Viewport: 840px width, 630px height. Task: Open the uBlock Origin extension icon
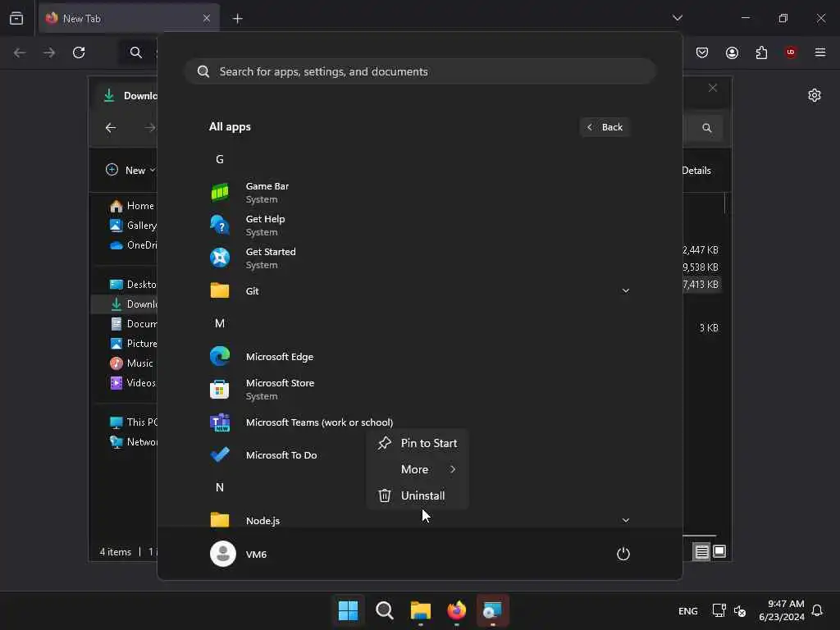791,52
